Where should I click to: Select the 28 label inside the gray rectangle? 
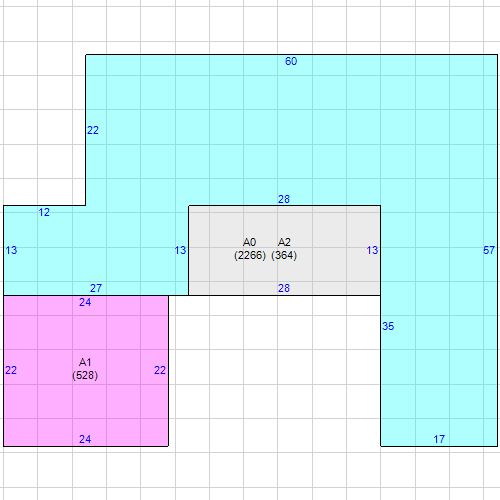(x=284, y=288)
